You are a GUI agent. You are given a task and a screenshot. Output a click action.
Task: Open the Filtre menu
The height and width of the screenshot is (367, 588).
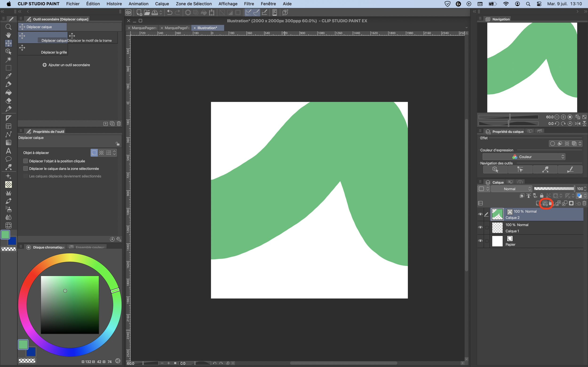pos(249,4)
